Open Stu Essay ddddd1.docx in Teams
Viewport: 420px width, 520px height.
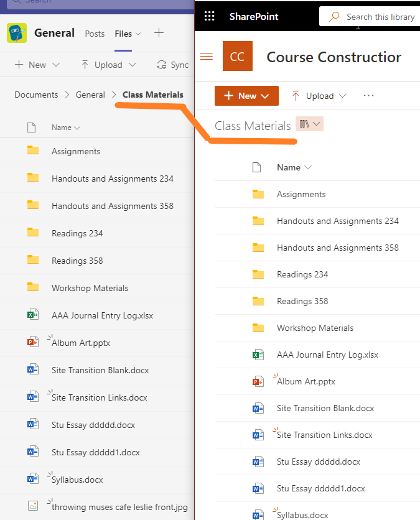click(x=96, y=452)
